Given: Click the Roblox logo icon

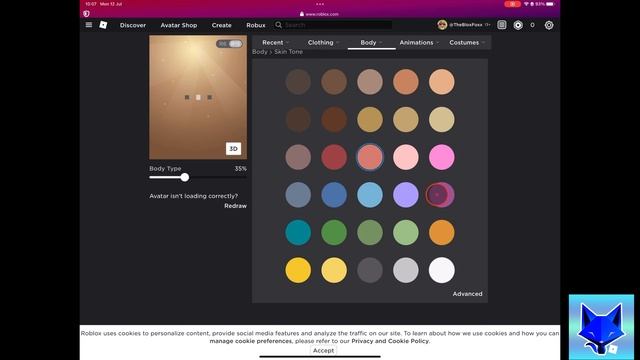Looking at the screenshot, I should pyautogui.click(x=103, y=25).
